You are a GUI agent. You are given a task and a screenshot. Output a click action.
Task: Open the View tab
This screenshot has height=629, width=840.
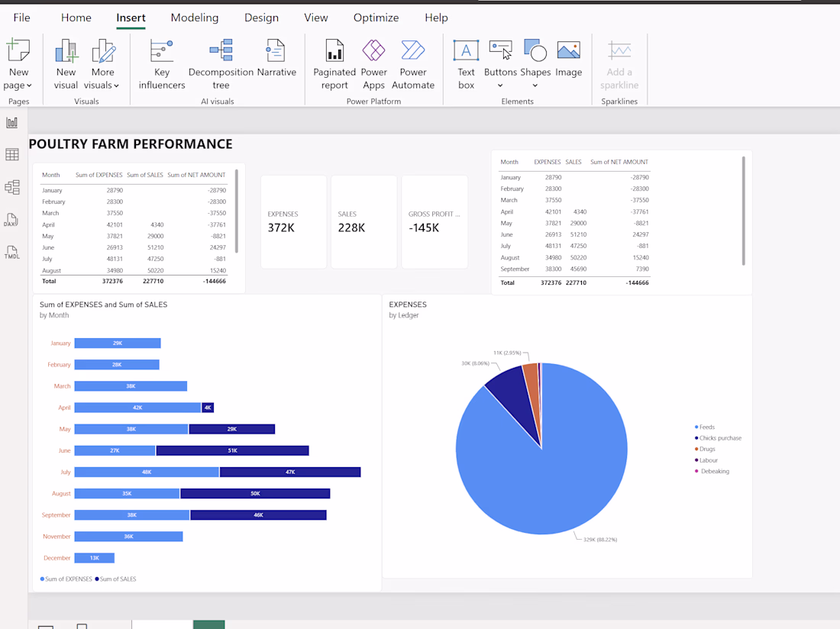click(316, 18)
